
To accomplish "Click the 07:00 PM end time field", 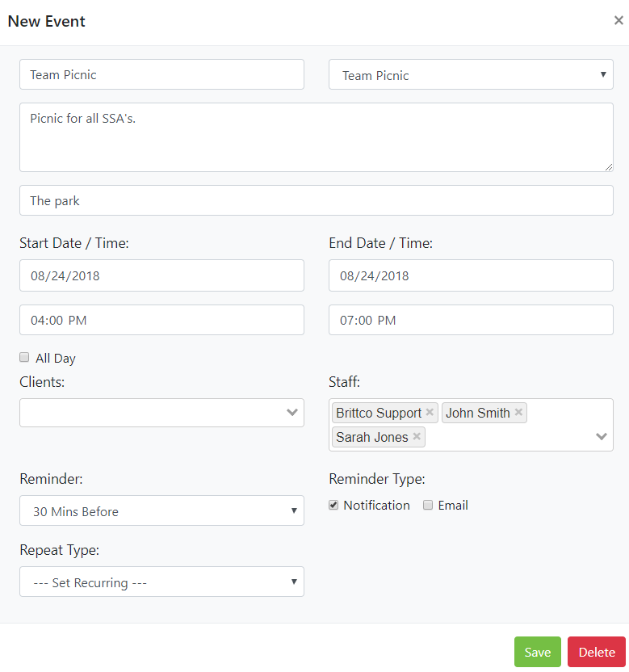I will point(471,321).
